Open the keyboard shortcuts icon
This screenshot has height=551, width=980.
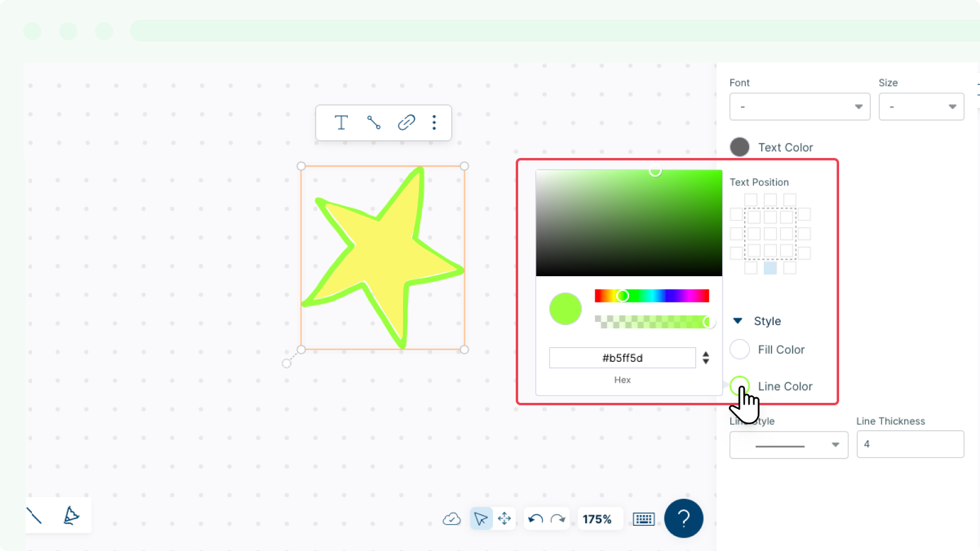coord(644,519)
